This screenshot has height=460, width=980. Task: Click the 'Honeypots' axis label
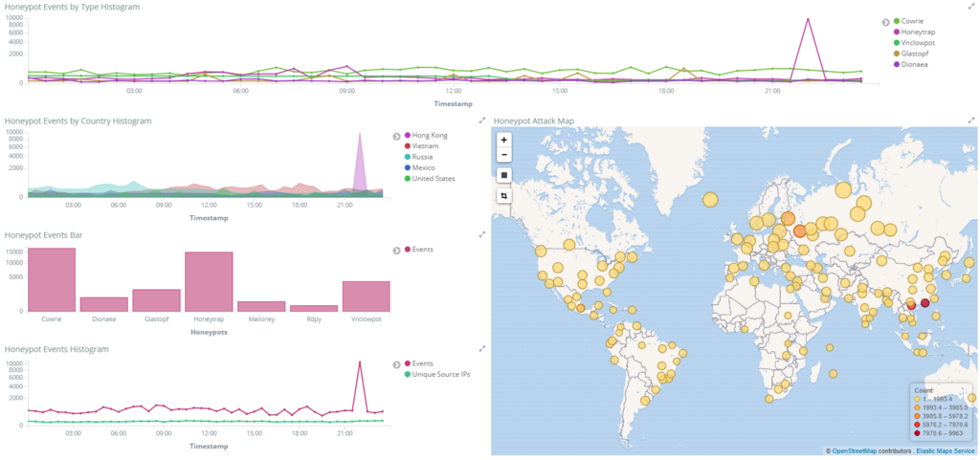(x=209, y=333)
